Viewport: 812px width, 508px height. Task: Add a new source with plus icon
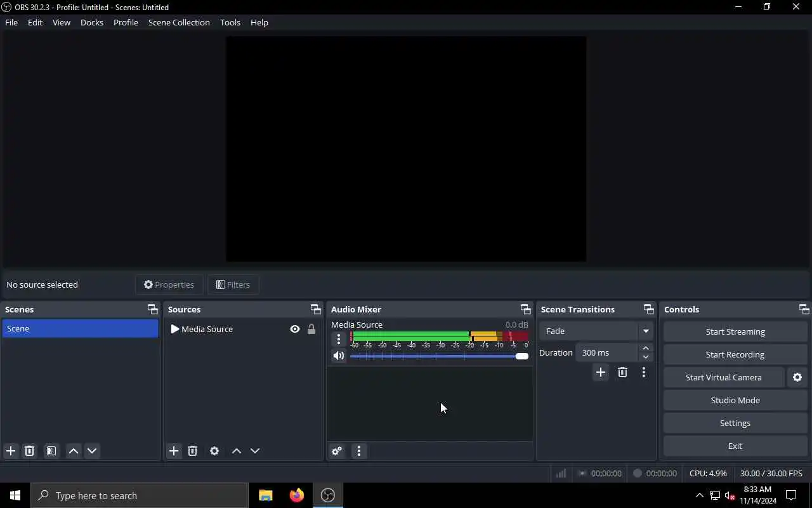[174, 451]
